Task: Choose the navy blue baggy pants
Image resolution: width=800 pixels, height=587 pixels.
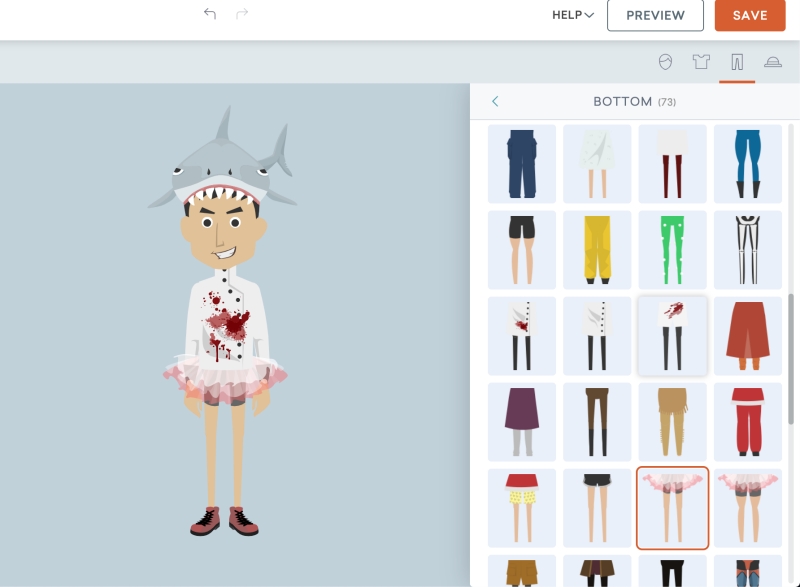Action: tap(522, 164)
